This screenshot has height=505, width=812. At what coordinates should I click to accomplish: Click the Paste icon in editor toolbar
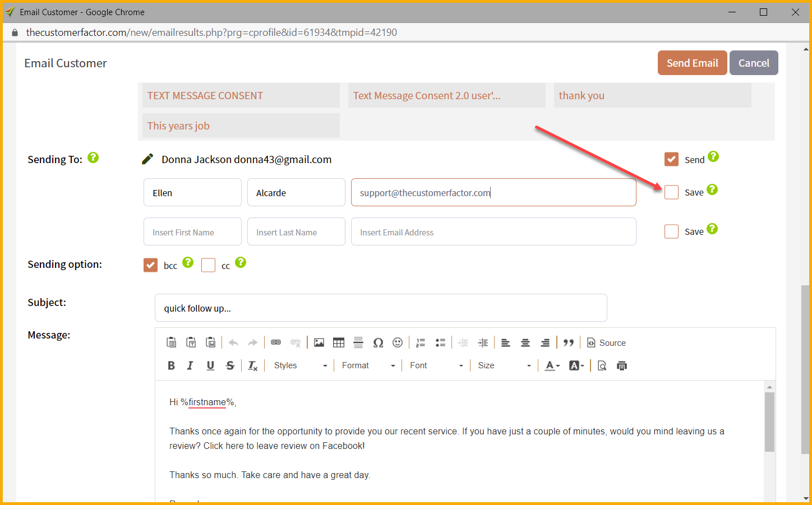click(x=172, y=342)
